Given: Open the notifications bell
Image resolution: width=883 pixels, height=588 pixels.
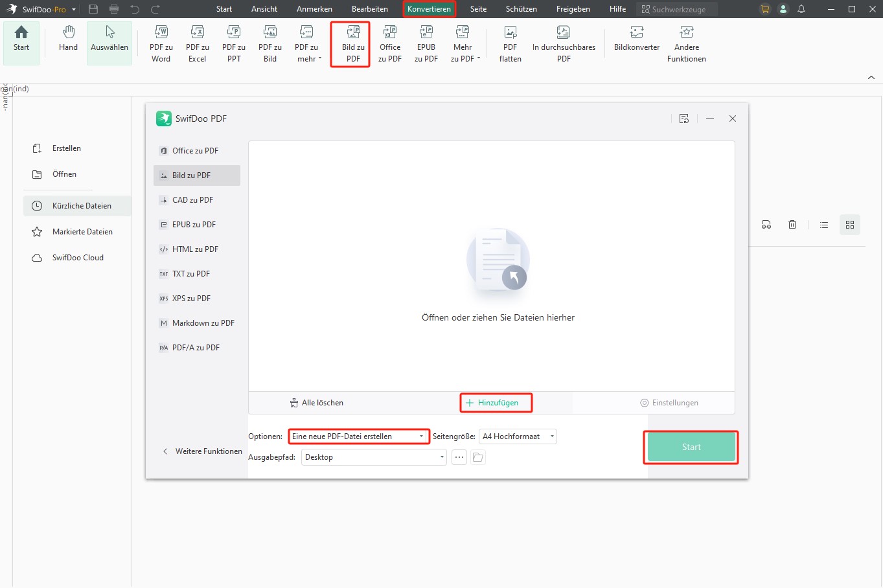Looking at the screenshot, I should (801, 9).
